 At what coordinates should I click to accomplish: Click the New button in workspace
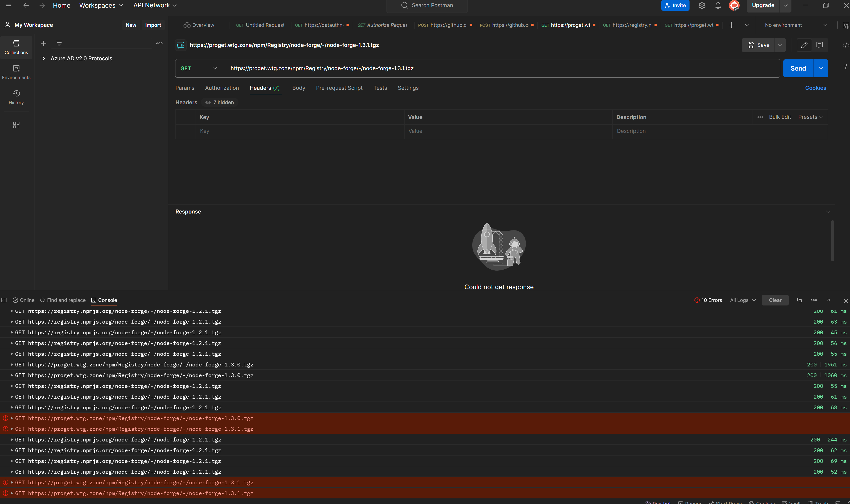131,25
